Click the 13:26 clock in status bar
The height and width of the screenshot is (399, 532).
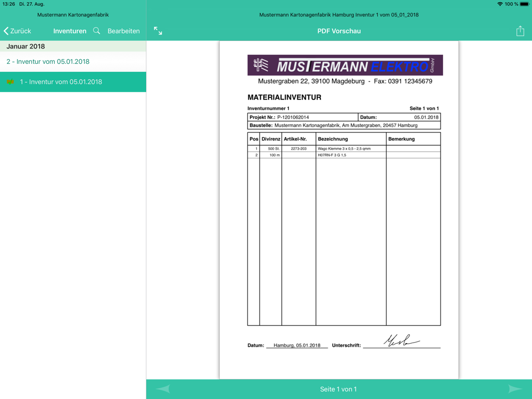point(9,4)
